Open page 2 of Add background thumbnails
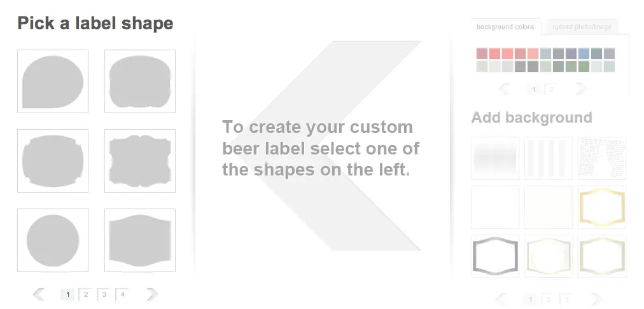The width and height of the screenshot is (644, 309). tap(547, 299)
